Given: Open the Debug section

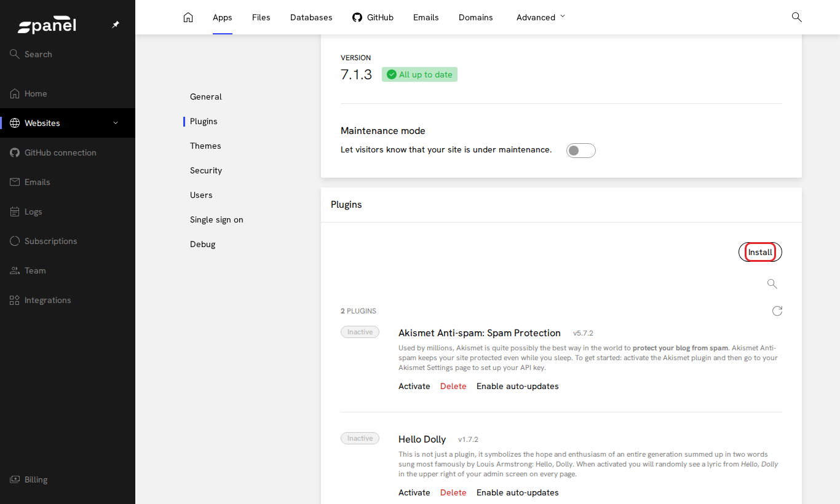Looking at the screenshot, I should [203, 244].
